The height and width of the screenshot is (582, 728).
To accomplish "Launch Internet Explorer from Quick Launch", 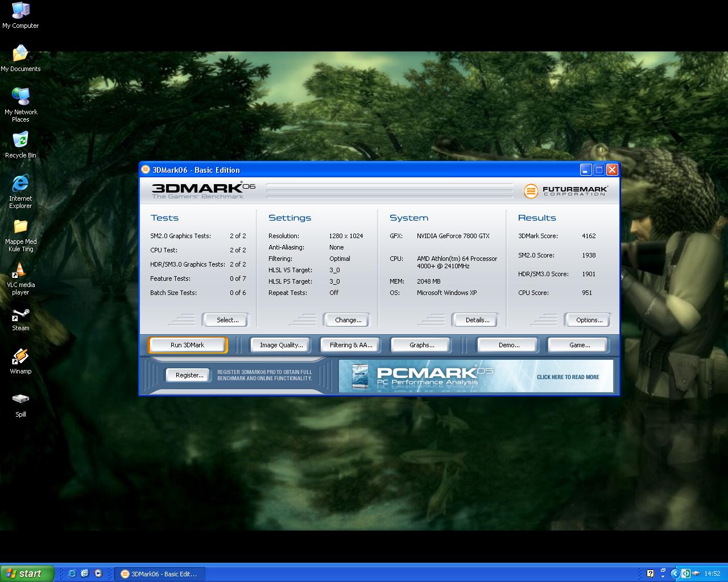I will click(72, 573).
